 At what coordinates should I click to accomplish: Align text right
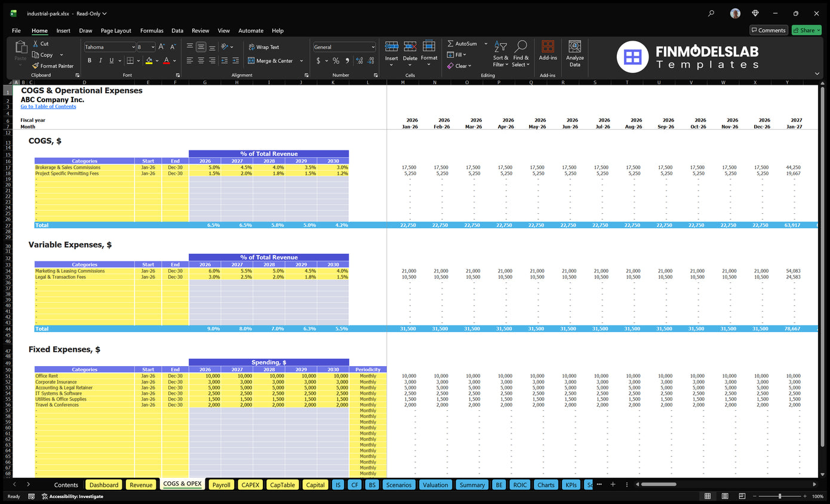(213, 60)
